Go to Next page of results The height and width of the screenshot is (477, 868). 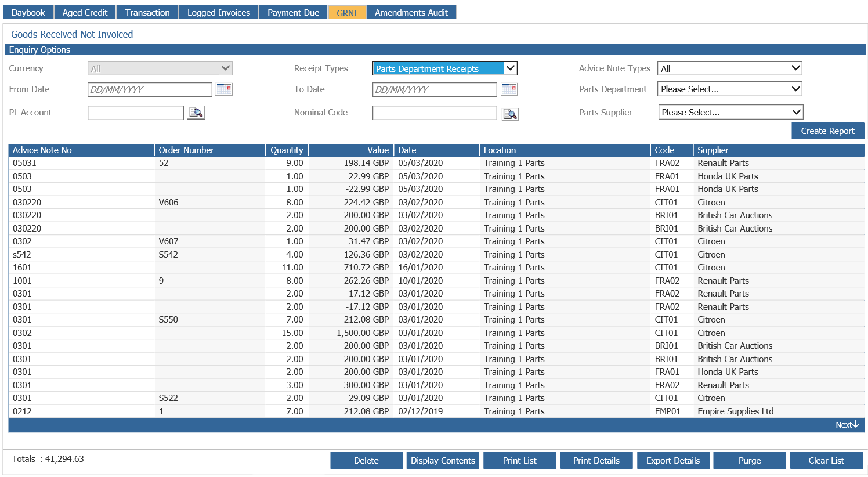pyautogui.click(x=847, y=425)
